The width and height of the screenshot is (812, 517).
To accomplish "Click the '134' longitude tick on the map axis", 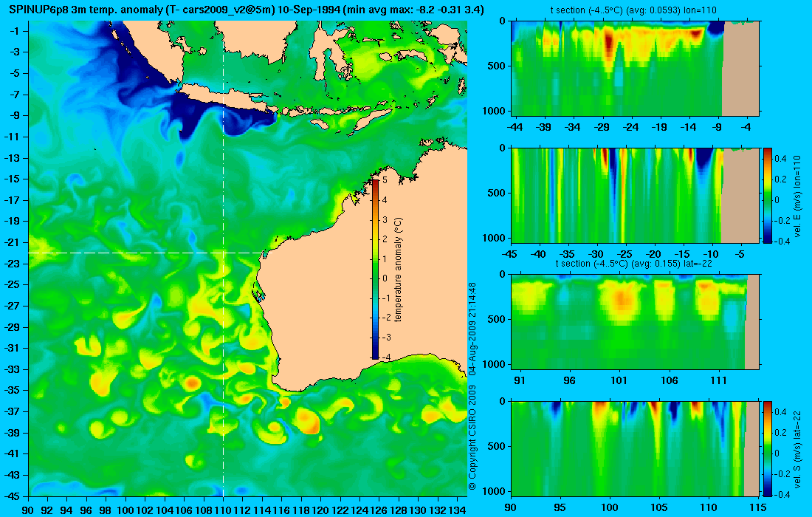I will [457, 510].
